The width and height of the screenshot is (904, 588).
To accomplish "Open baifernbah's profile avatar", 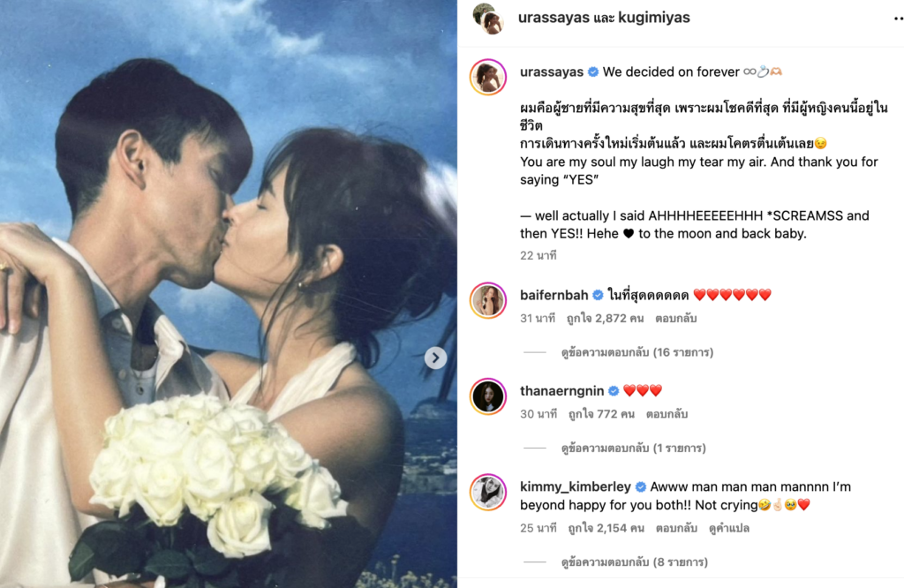I will click(487, 300).
